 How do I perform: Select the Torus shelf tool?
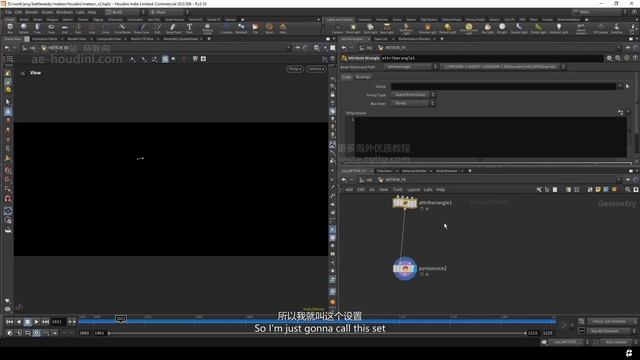tap(51, 28)
